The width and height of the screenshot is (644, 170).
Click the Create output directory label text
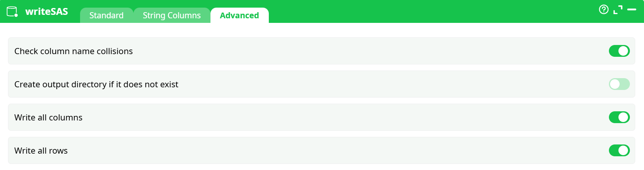pyautogui.click(x=96, y=84)
